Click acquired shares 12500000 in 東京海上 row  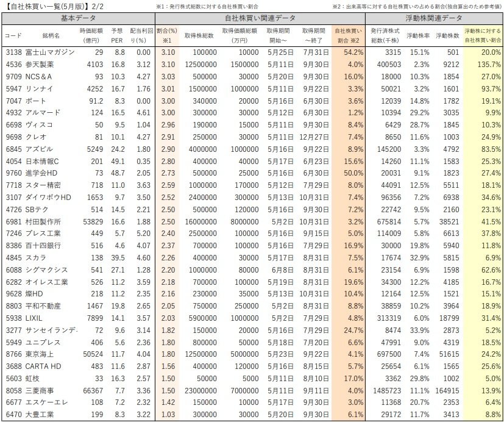click(x=201, y=354)
